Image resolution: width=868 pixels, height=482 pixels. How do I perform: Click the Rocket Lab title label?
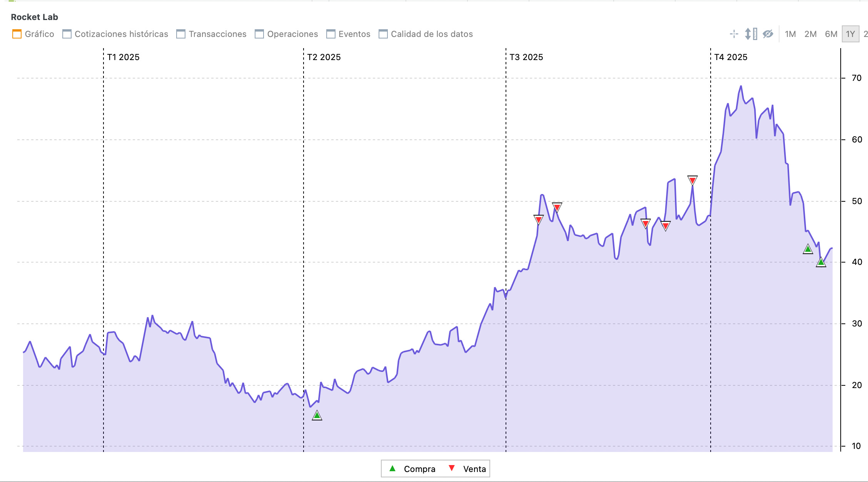pos(34,17)
